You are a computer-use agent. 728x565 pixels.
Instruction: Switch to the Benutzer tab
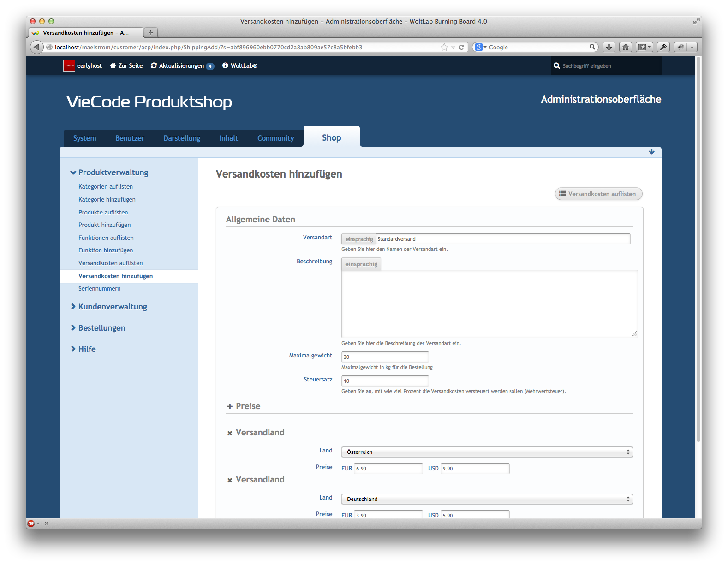pyautogui.click(x=130, y=138)
